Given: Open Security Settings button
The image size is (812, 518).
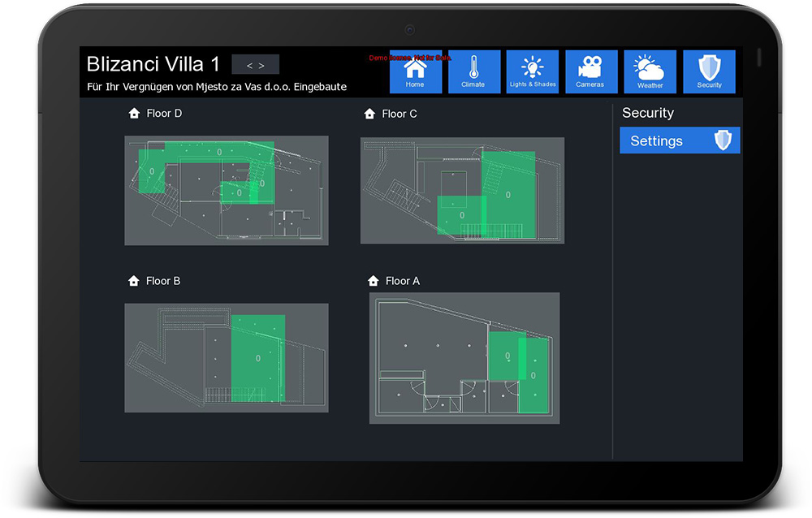Looking at the screenshot, I should 680,140.
